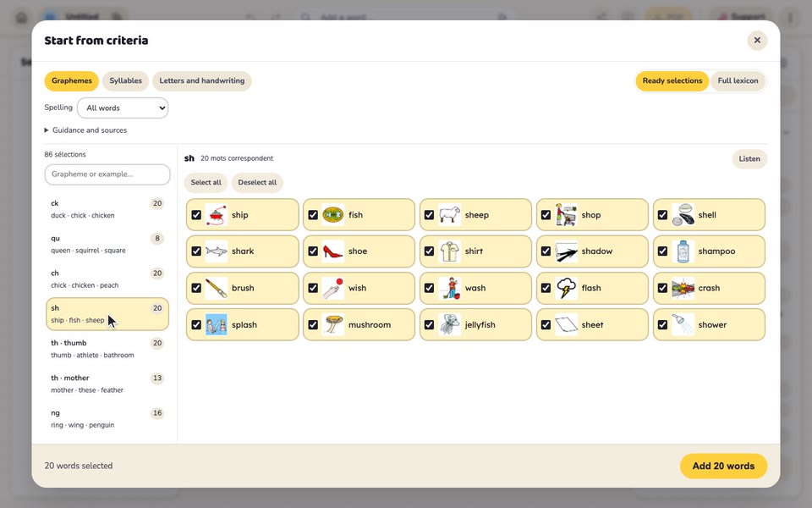This screenshot has height=508, width=812.
Task: Click the shark picture icon
Action: pos(217,251)
